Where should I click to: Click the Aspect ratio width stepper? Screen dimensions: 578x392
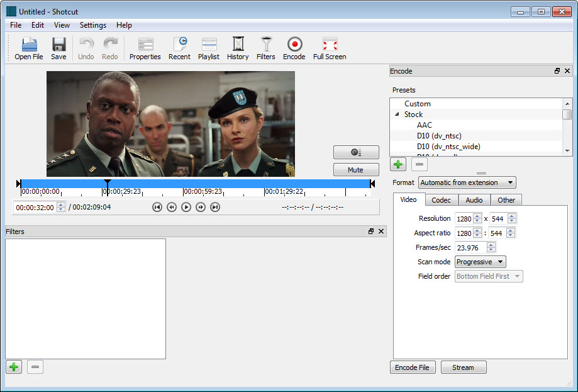477,233
